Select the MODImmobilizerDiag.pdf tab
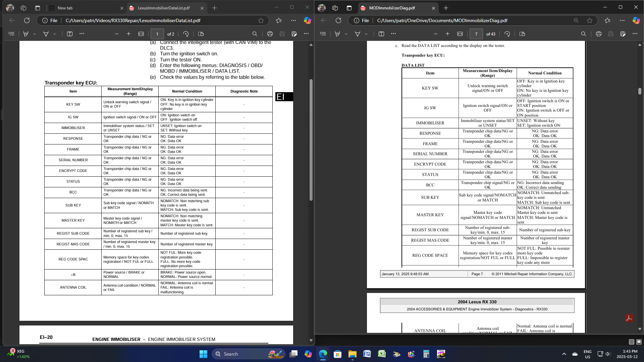The width and height of the screenshot is (644, 362). pos(392,8)
